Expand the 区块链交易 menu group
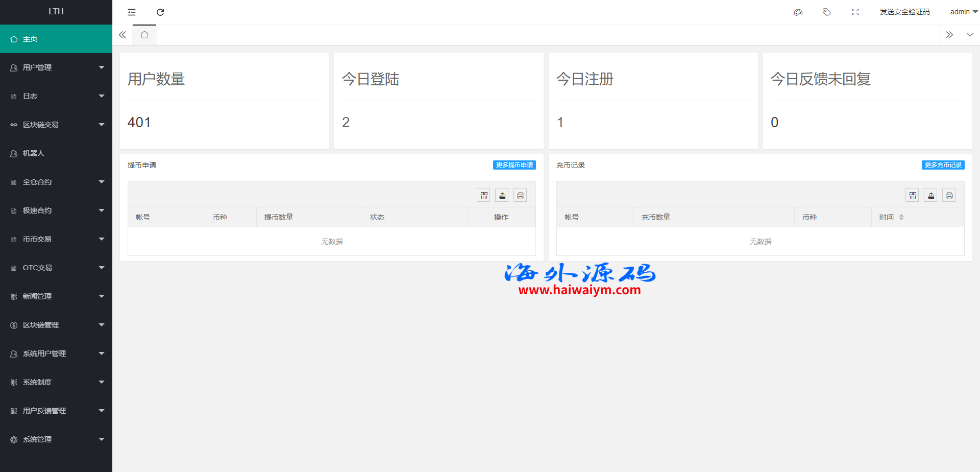 (x=56, y=125)
